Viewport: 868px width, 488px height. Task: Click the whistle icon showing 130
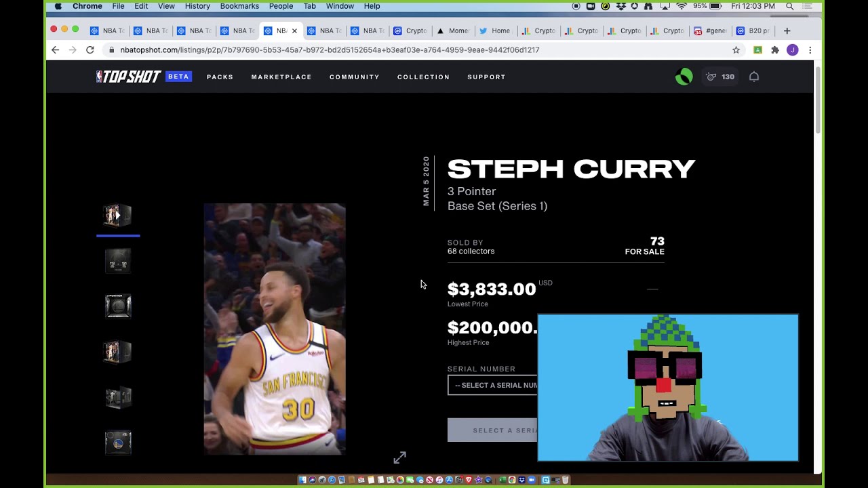[720, 77]
